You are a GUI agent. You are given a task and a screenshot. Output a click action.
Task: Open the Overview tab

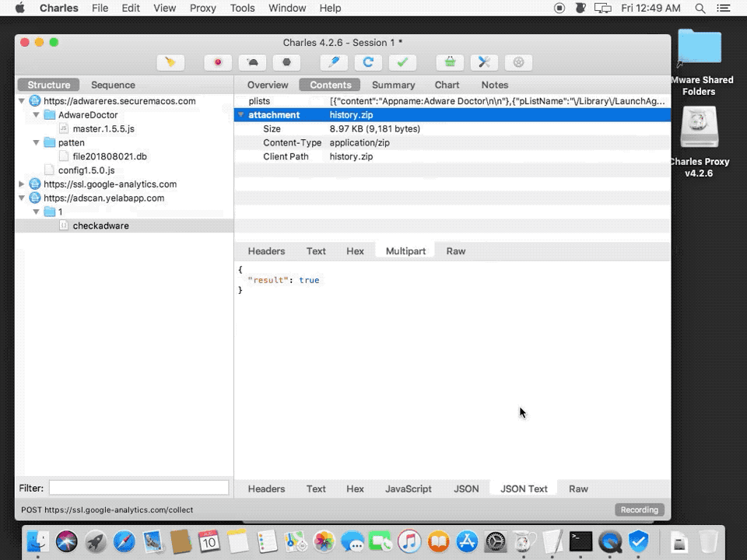[267, 85]
